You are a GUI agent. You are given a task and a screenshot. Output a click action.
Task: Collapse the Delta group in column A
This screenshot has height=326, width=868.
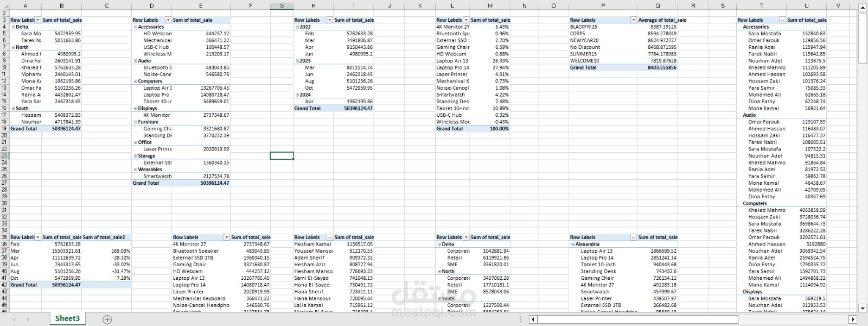(x=14, y=27)
